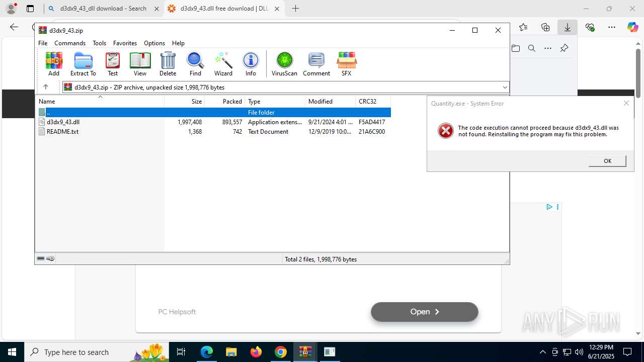The height and width of the screenshot is (362, 644).
Task: Click OK in the System Error dialog
Action: pos(607,161)
